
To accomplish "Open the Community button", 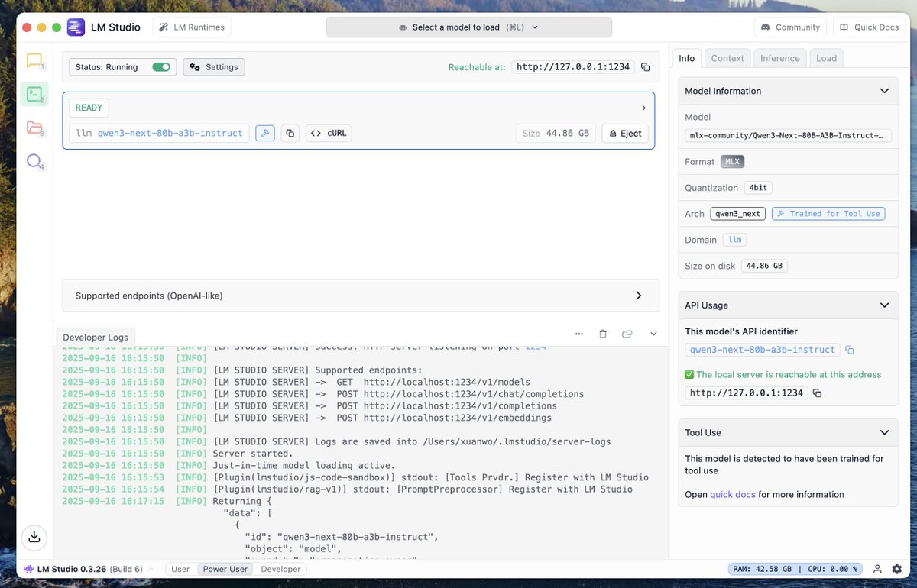I will tap(791, 27).
